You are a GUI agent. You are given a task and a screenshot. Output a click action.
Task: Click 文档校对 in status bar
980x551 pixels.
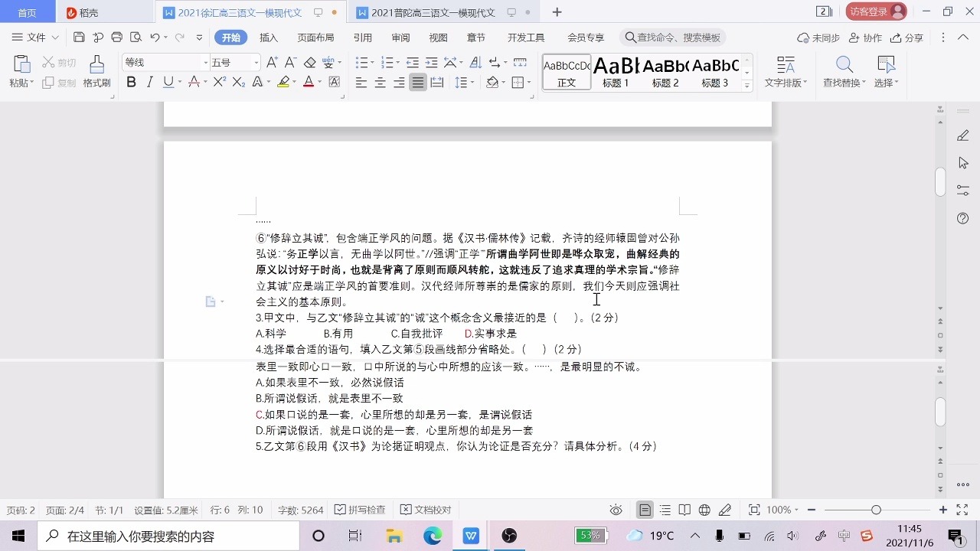[x=426, y=510]
